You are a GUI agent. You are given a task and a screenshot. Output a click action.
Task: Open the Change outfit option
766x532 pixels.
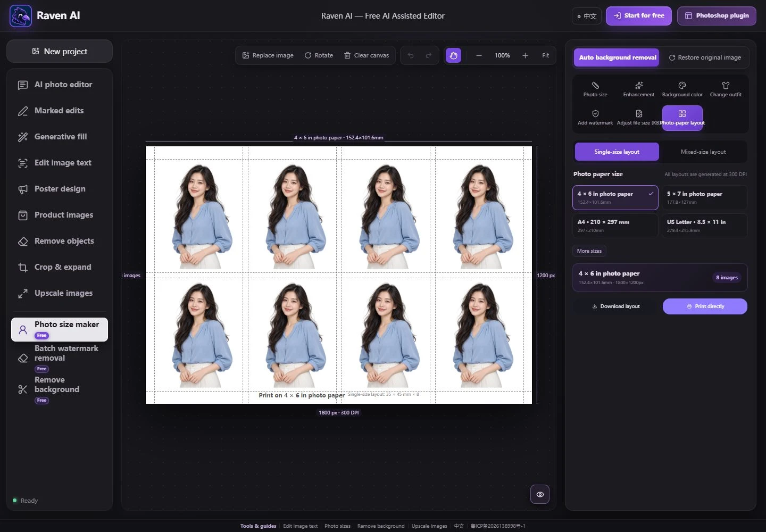(x=726, y=89)
